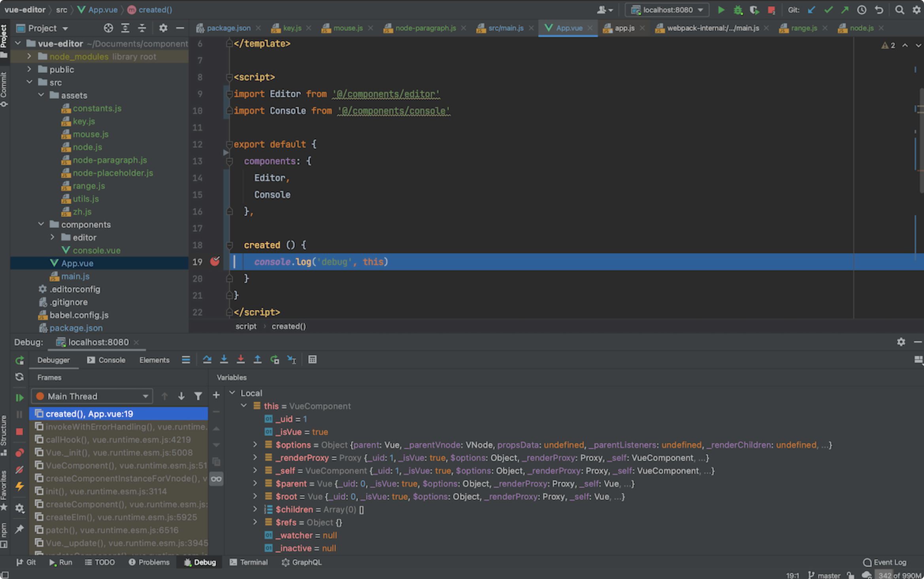Screen dimensions: 924x579
Task: Click Rerun localhost:8080 debug icon
Action: [19, 360]
